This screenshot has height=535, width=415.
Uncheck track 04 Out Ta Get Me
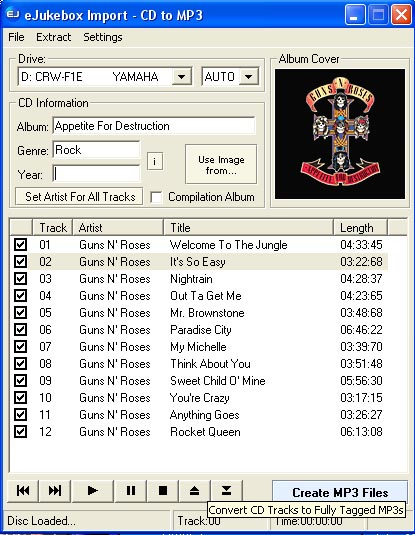pos(20,295)
